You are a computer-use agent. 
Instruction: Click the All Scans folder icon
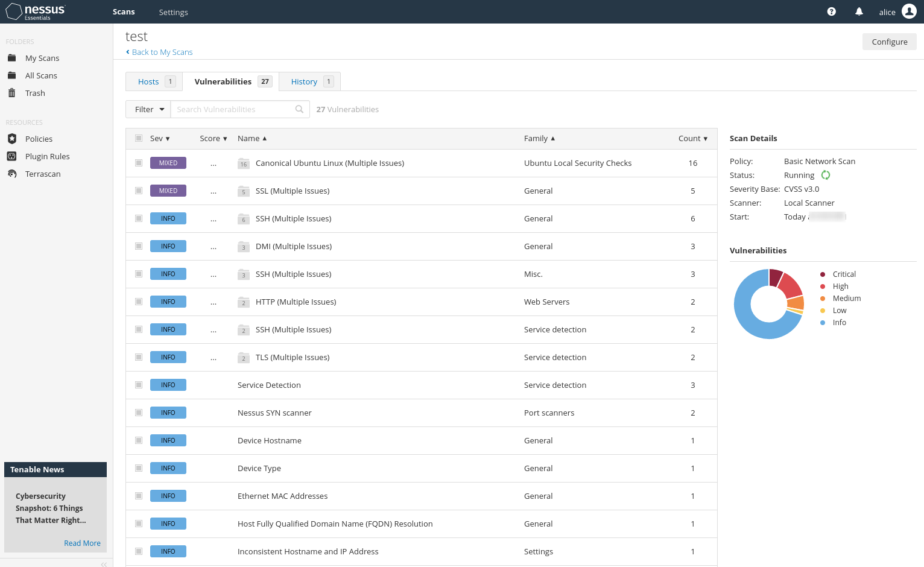(x=11, y=75)
